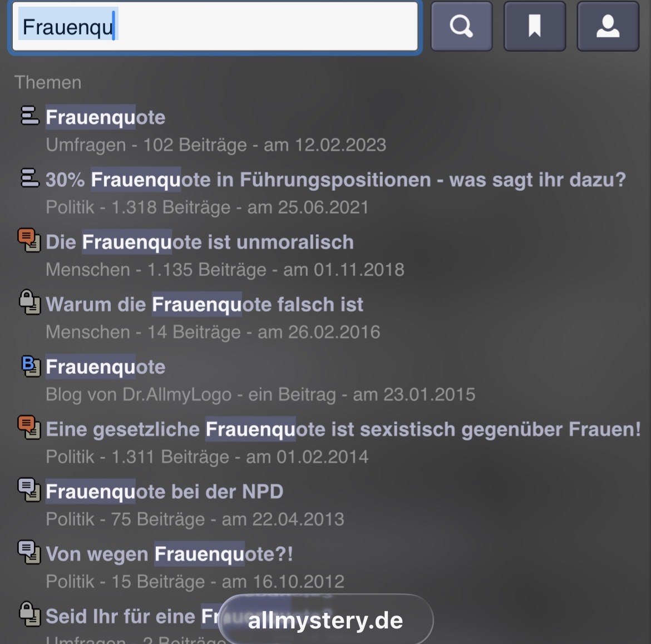The width and height of the screenshot is (651, 644).
Task: Click lock icon next to 'Warum die Frauenquote falsch ist'
Action: point(30,302)
